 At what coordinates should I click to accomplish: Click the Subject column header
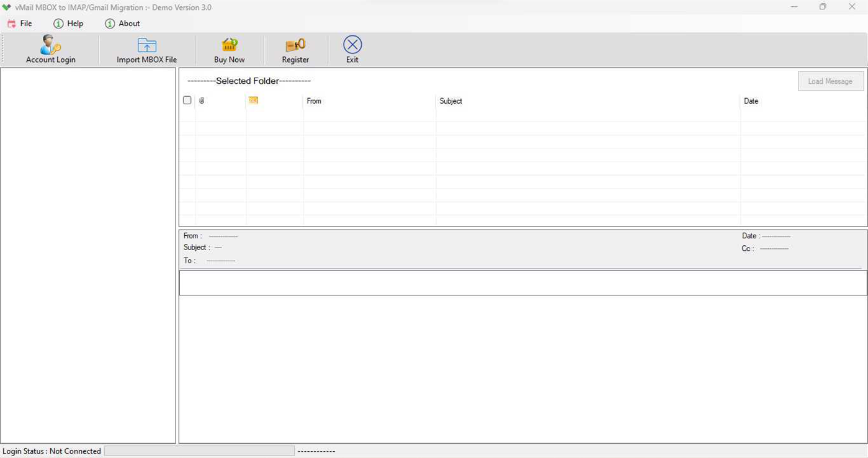450,101
